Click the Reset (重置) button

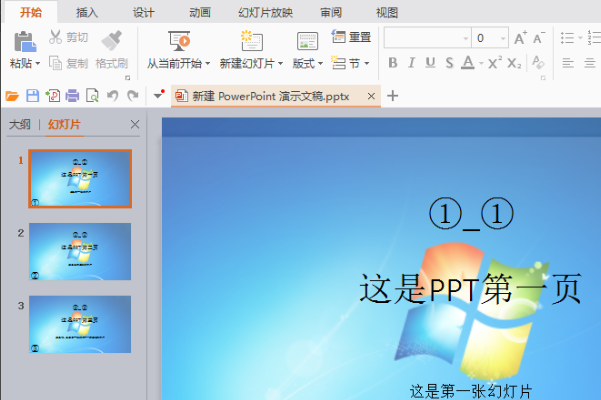(x=351, y=37)
